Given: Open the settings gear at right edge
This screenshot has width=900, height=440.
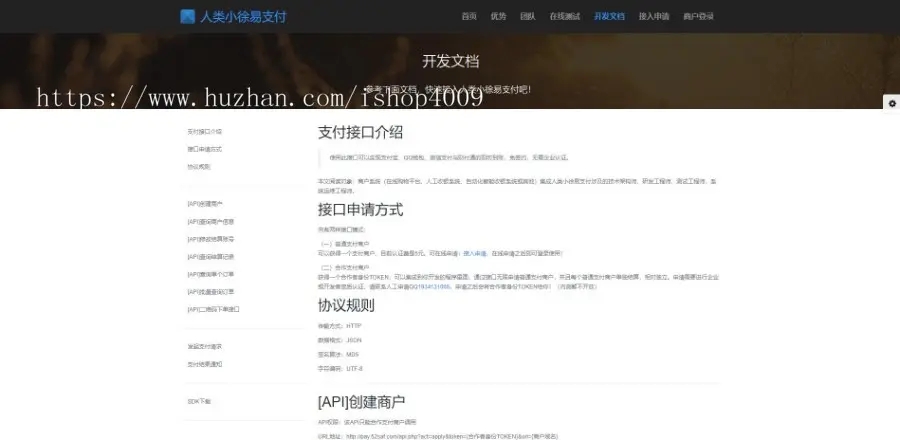Looking at the screenshot, I should pos(892,104).
